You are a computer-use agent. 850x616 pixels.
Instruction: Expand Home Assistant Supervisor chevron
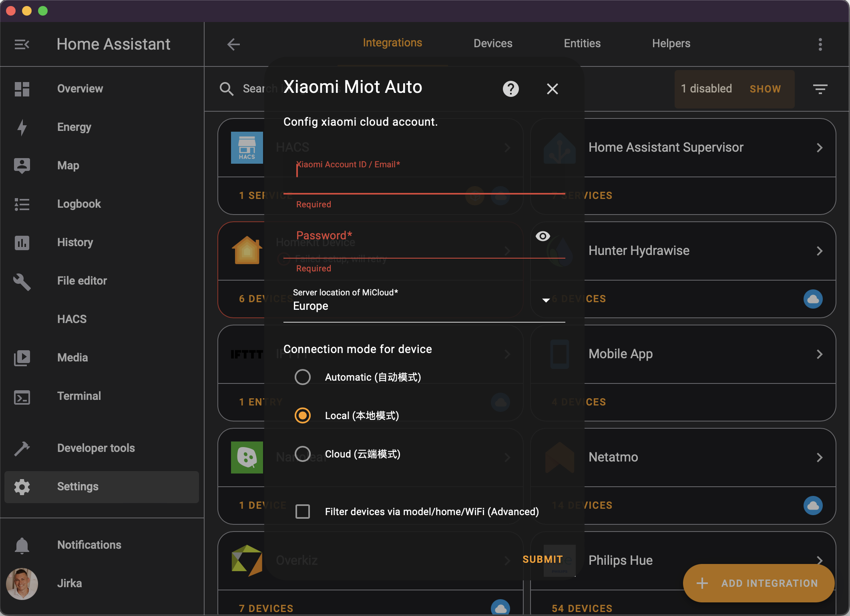point(819,147)
